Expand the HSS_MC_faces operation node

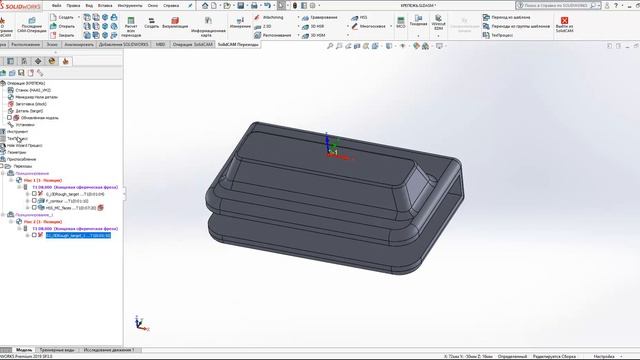pos(27,208)
